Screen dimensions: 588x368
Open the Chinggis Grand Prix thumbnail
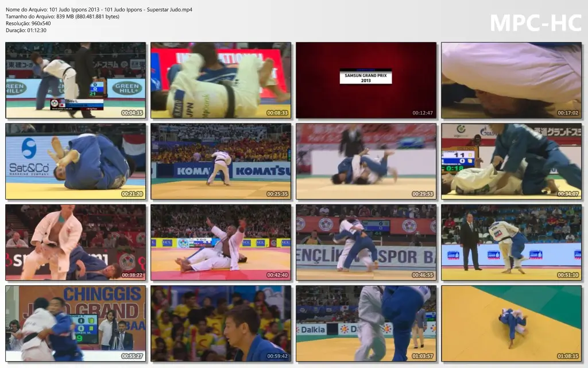(76, 323)
